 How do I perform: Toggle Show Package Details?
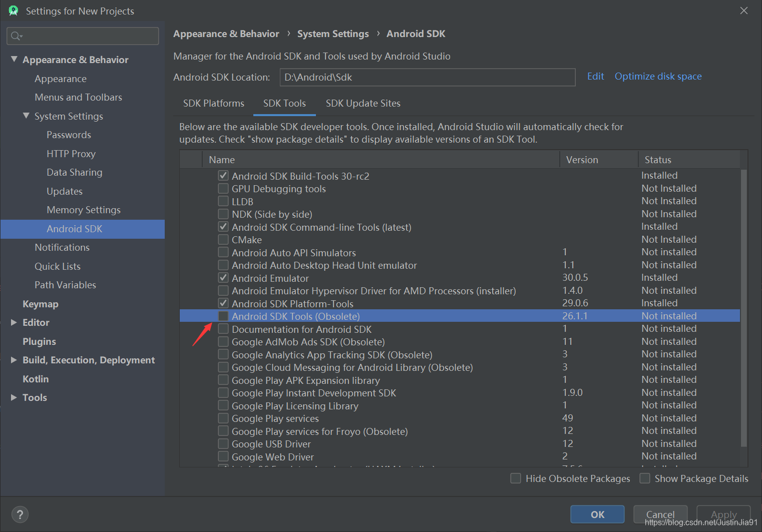click(645, 478)
